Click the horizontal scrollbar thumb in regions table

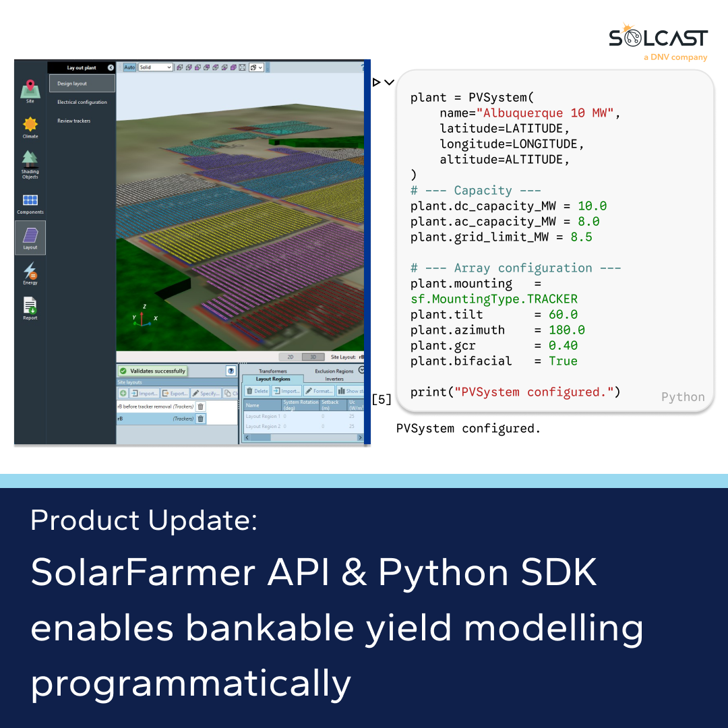(x=260, y=438)
